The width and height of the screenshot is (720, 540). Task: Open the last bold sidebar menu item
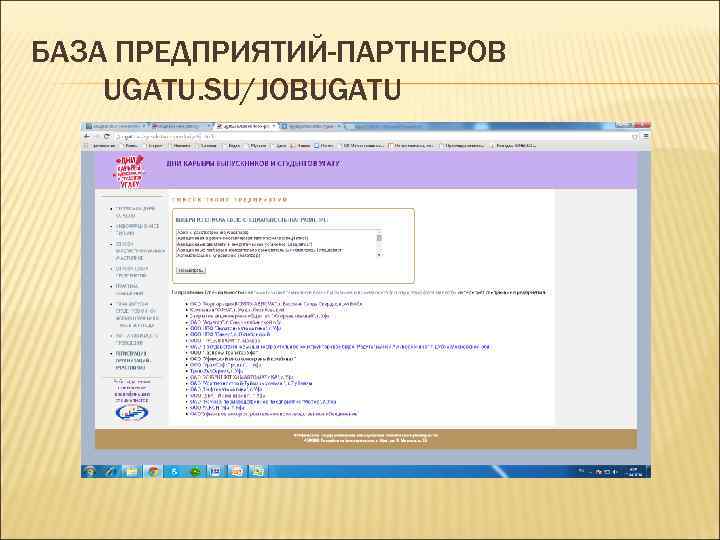pos(131,361)
